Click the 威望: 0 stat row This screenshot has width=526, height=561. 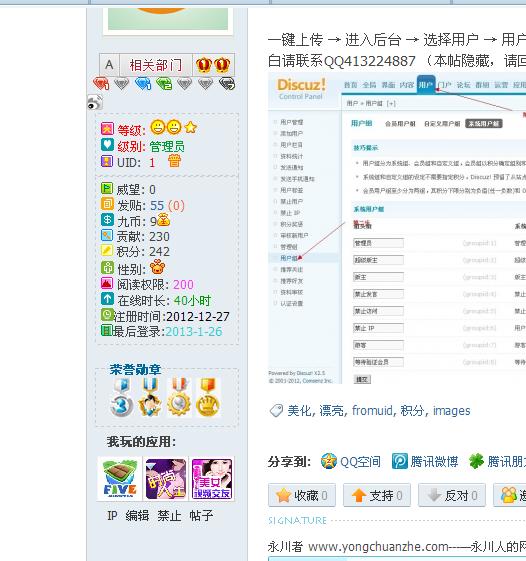point(128,189)
